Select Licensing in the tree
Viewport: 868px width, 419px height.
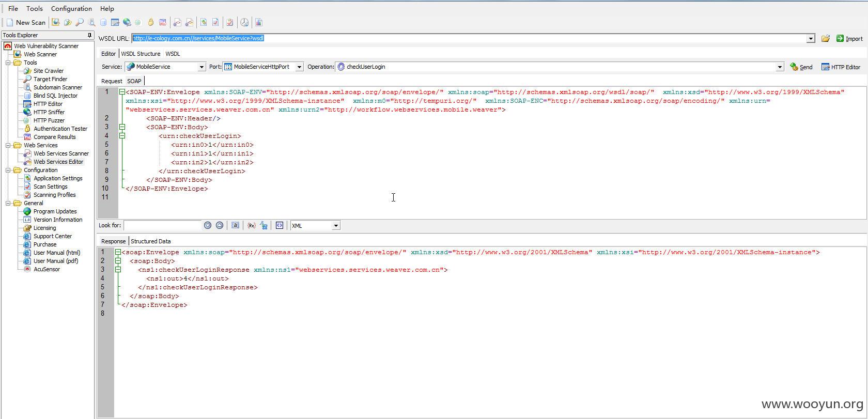point(44,228)
